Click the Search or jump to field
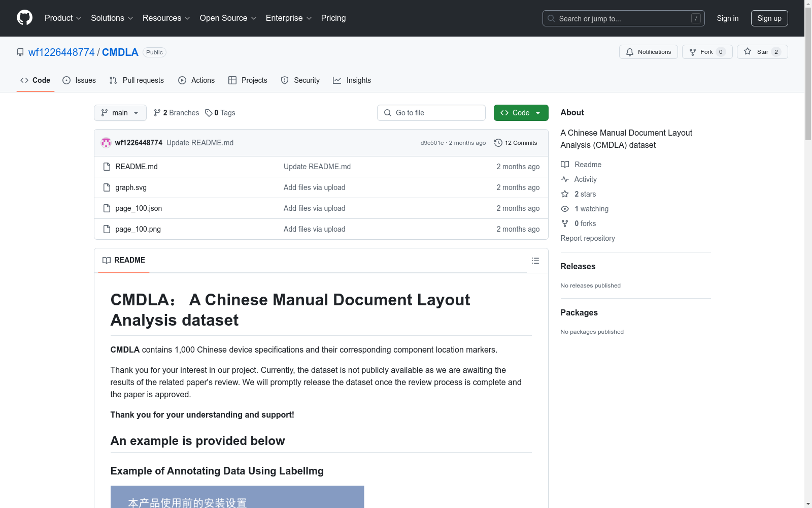This screenshot has height=508, width=812. click(x=624, y=18)
